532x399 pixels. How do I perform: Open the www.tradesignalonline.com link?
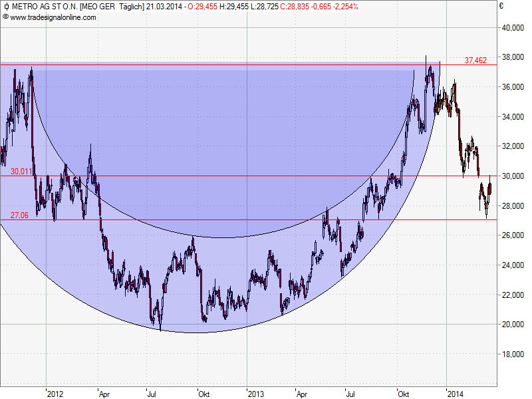(53, 17)
